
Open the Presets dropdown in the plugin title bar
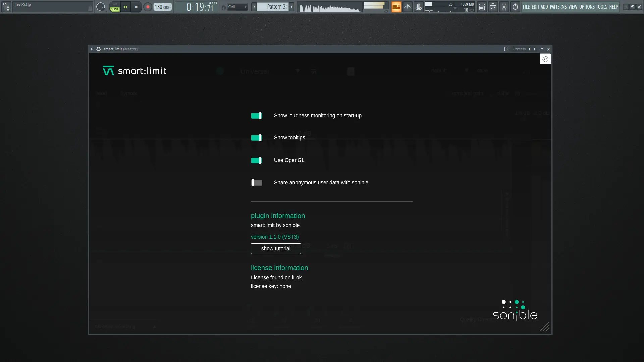tap(519, 49)
